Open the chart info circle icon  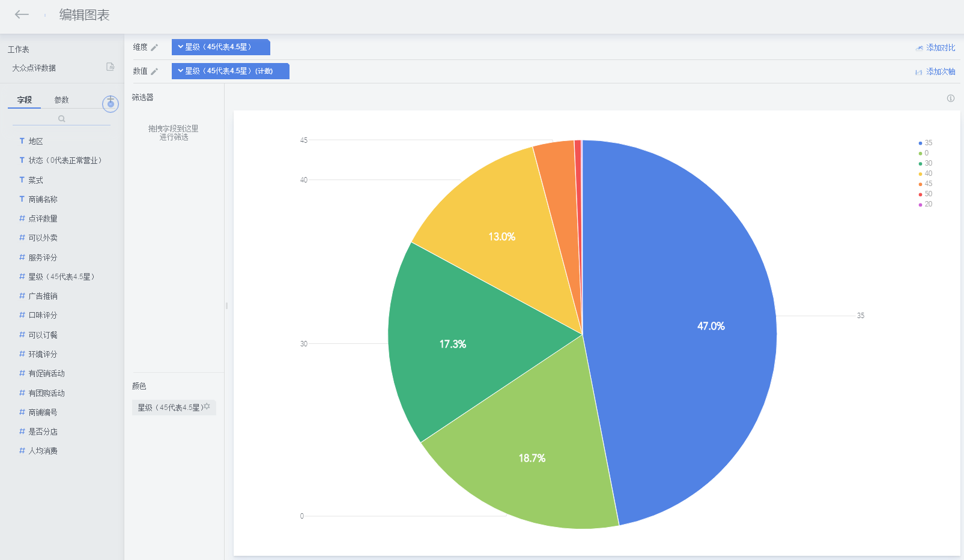951,98
